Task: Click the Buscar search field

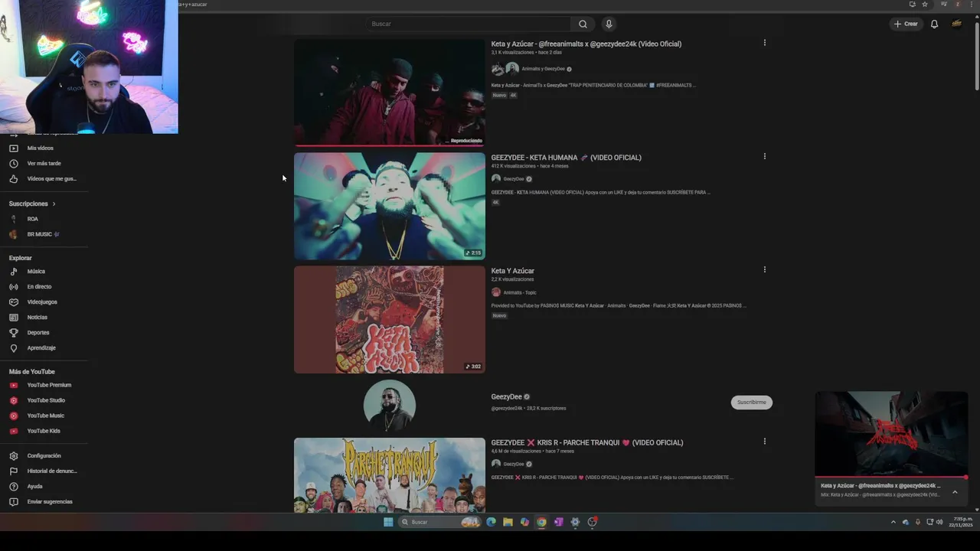Action: [469, 24]
